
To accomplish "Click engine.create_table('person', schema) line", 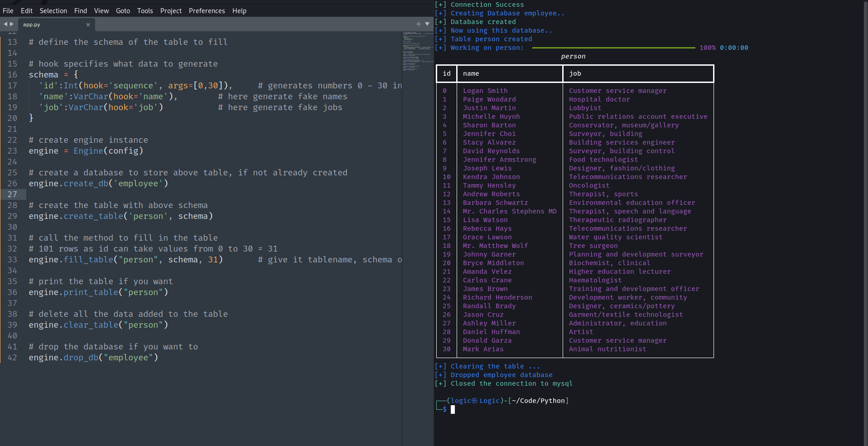I will (x=121, y=216).
